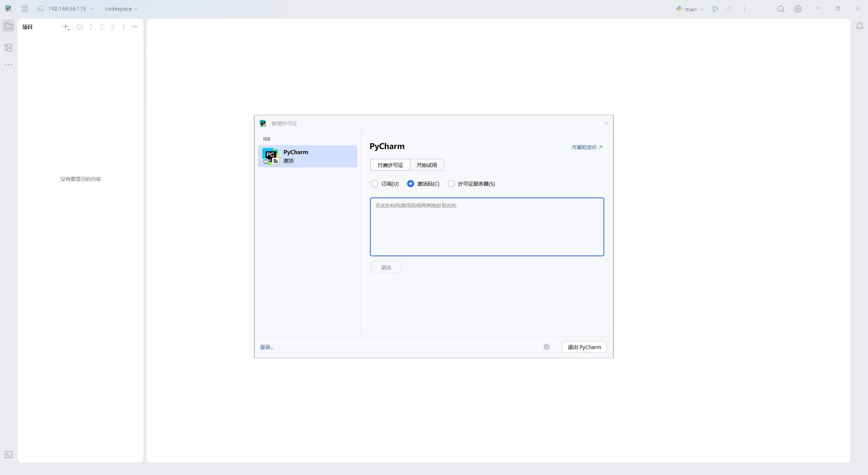This screenshot has width=868, height=475.
Task: Show more tool windows ellipsis
Action: tap(8, 64)
